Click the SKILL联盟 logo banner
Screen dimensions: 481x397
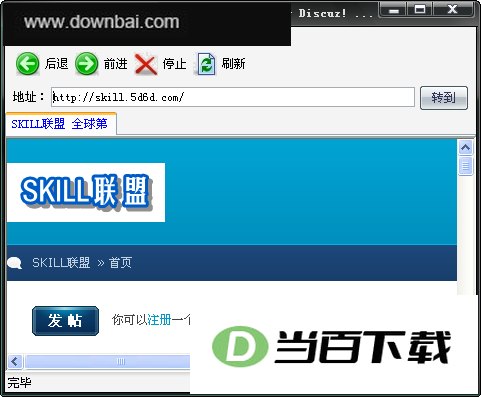(x=86, y=192)
